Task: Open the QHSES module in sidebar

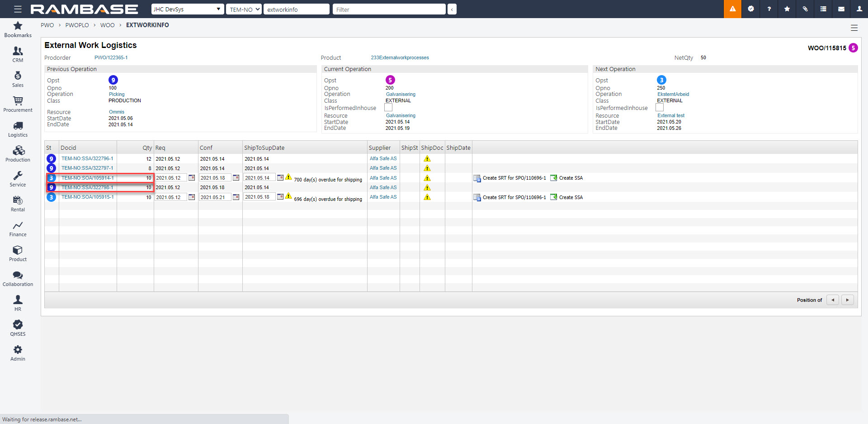Action: coord(18,328)
